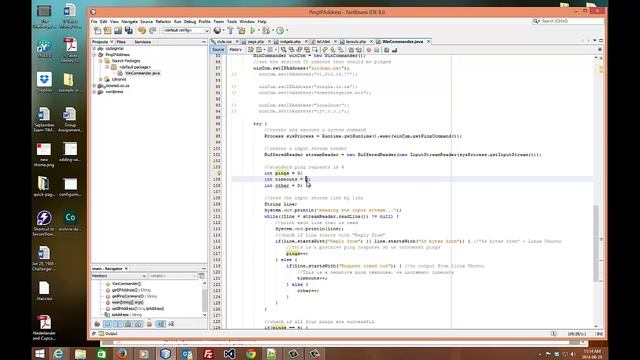Click the Comment icon in editor toolbar
This screenshot has width=640, height=360.
(386, 50)
